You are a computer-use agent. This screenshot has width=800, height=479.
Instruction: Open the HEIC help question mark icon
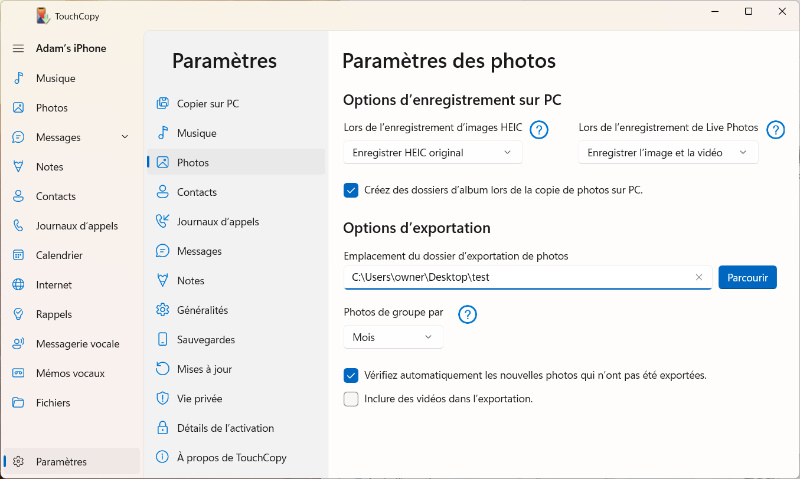[x=539, y=129]
